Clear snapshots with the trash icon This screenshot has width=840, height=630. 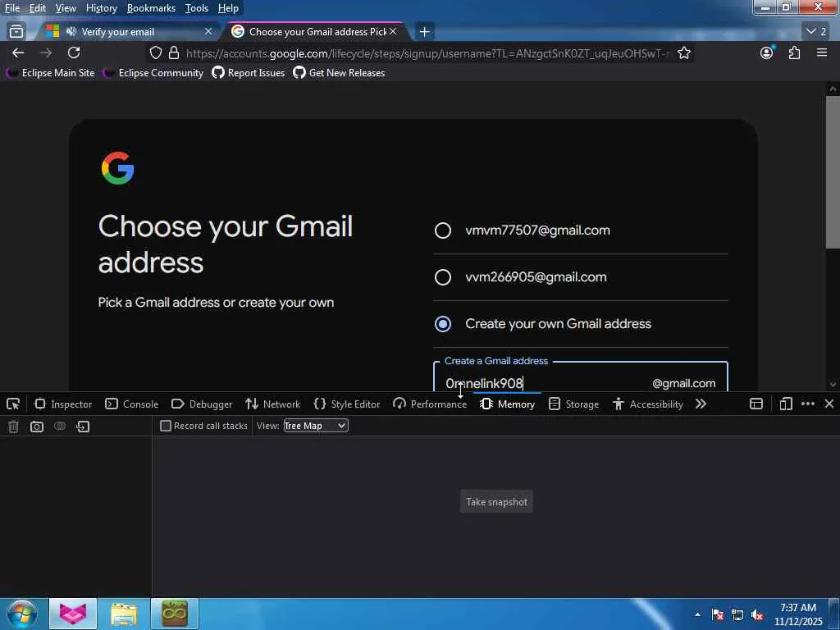click(13, 427)
